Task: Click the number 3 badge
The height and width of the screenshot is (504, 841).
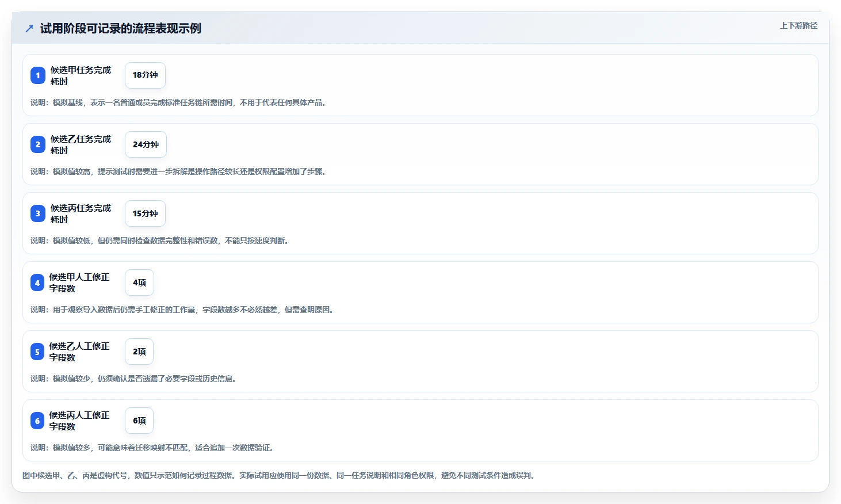Action: [x=38, y=213]
